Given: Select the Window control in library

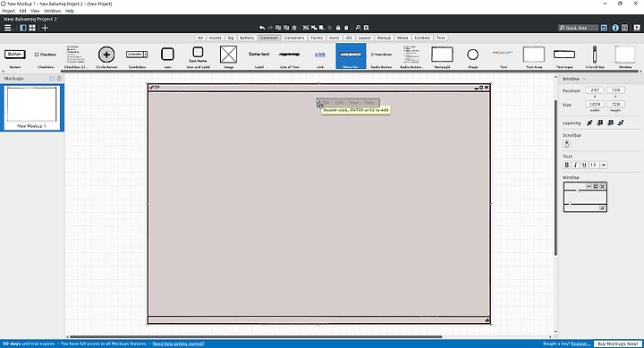Looking at the screenshot, I should (625, 56).
